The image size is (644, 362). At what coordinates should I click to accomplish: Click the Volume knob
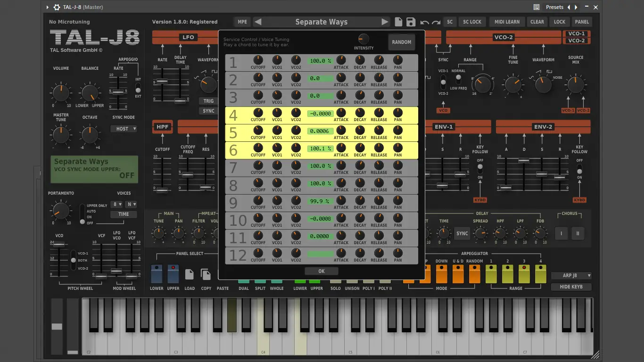(61, 92)
